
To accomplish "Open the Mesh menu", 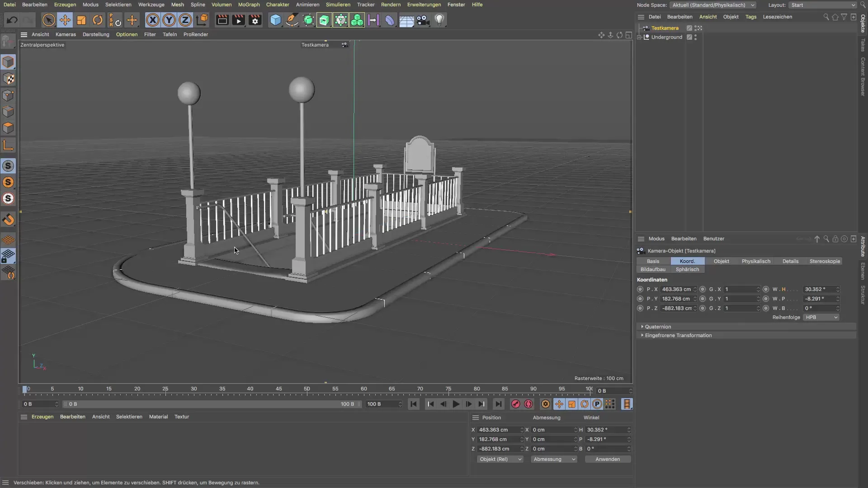I will click(x=177, y=5).
